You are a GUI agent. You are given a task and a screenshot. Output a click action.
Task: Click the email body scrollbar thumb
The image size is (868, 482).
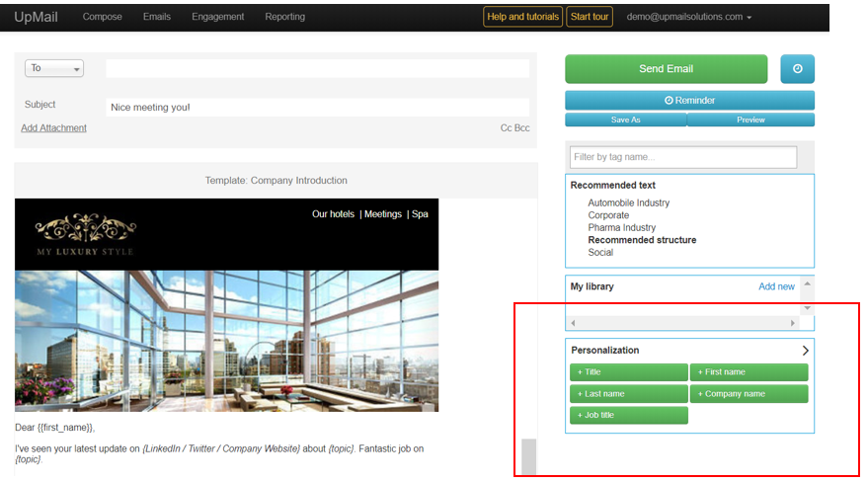click(x=528, y=456)
